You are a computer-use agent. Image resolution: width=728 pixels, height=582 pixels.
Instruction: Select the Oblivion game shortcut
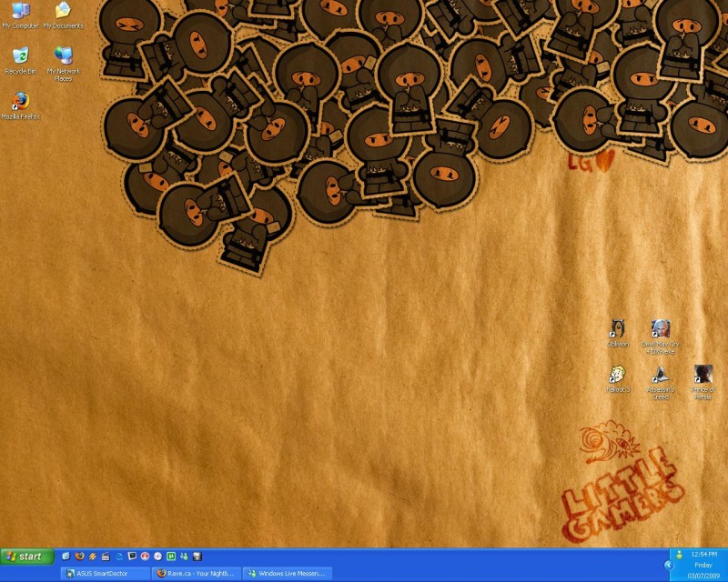coord(618,333)
